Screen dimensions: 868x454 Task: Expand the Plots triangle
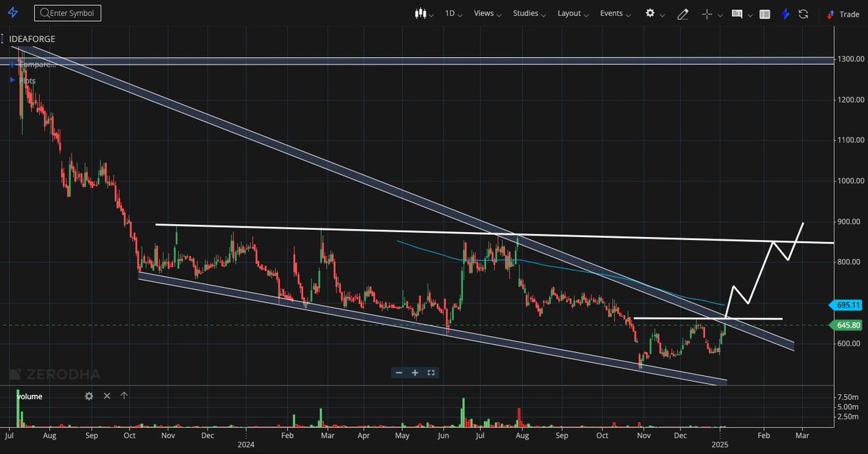[x=12, y=80]
